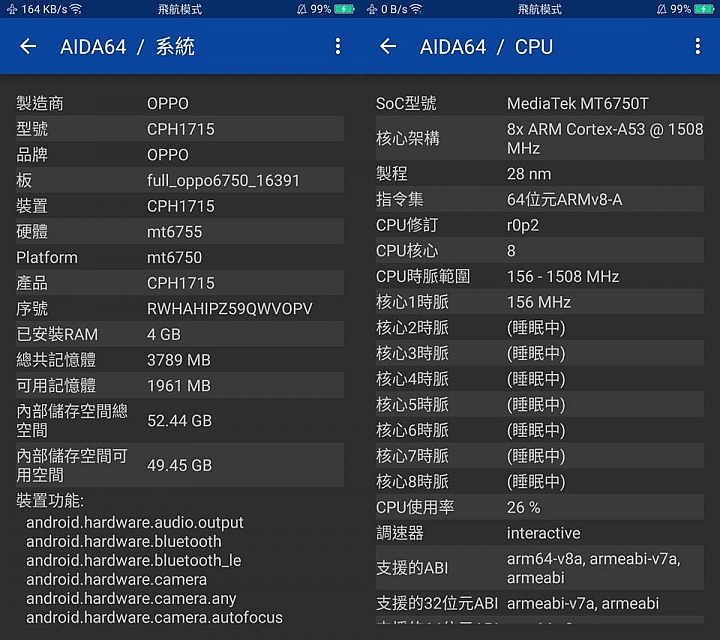This screenshot has width=720, height=640.
Task: Tap 164 KB/s network speed indicator
Action: click(44, 9)
